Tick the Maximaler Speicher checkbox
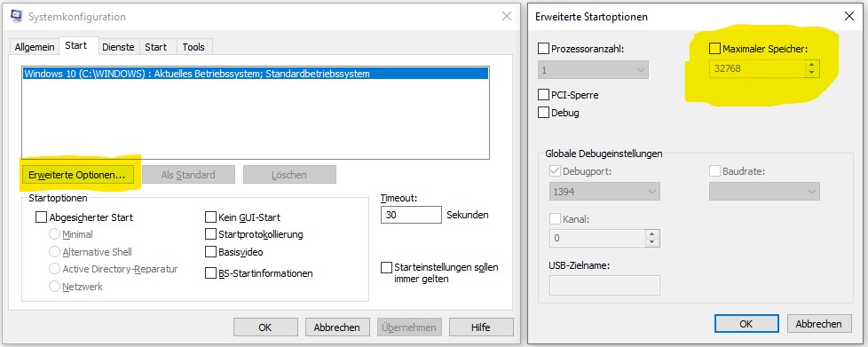Viewport: 868px width, 347px height. coord(714,49)
